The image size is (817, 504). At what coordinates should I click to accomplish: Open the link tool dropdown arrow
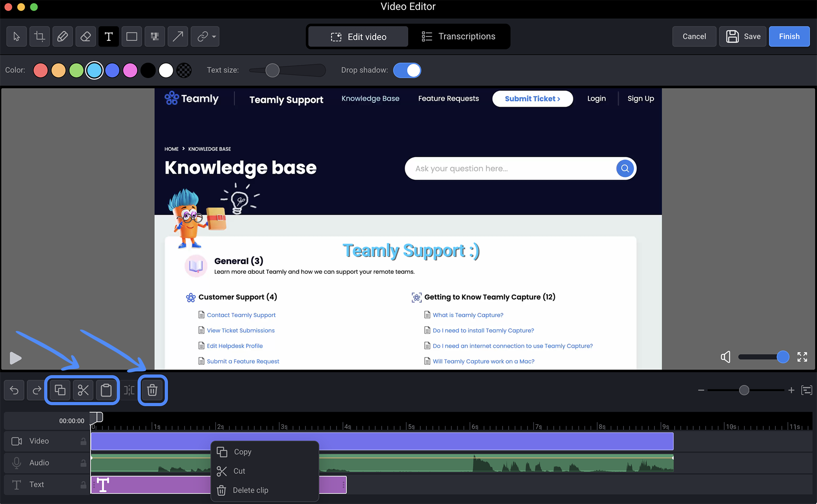tap(214, 37)
